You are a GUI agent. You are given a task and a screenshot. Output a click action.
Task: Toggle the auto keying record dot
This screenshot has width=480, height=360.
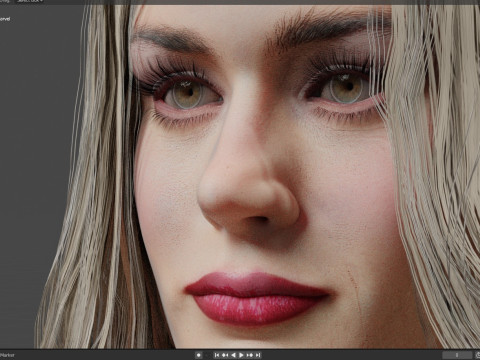click(199, 355)
